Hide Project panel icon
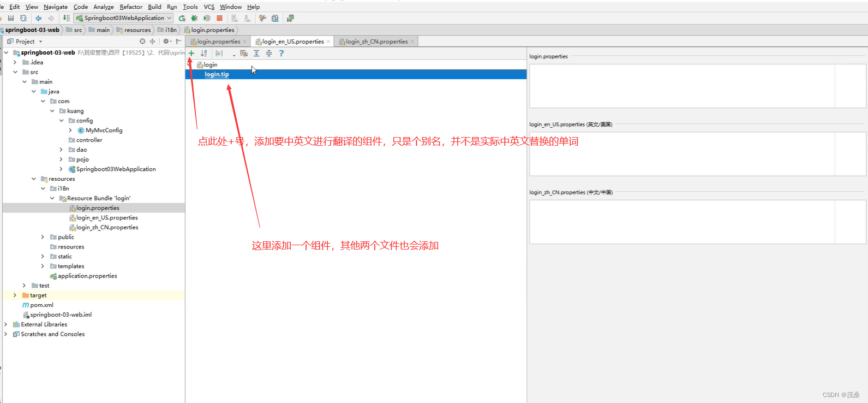The image size is (868, 403). pos(178,41)
